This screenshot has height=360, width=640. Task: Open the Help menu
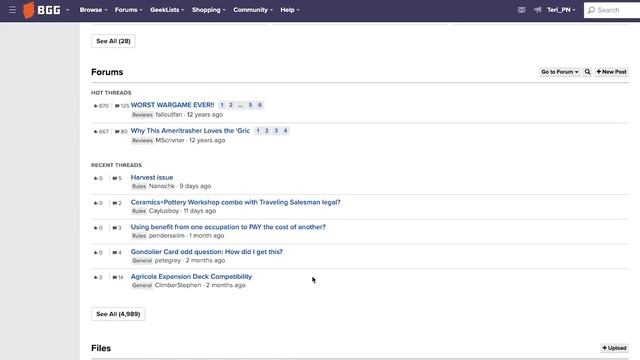(x=290, y=10)
